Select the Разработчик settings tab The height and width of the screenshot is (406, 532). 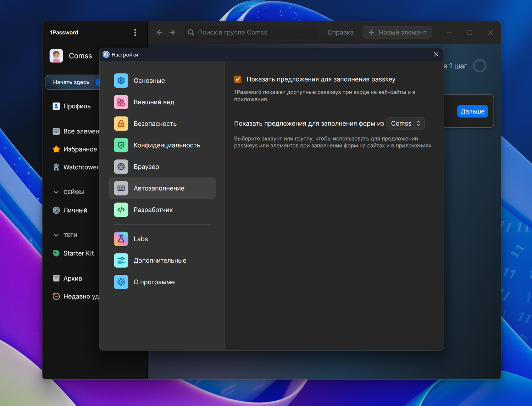pyautogui.click(x=162, y=210)
